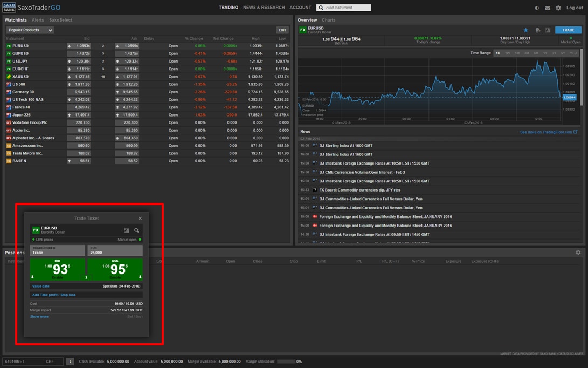Click the CFD icon for the Germany 30 row
This screenshot has width=588, height=368.
pos(9,92)
